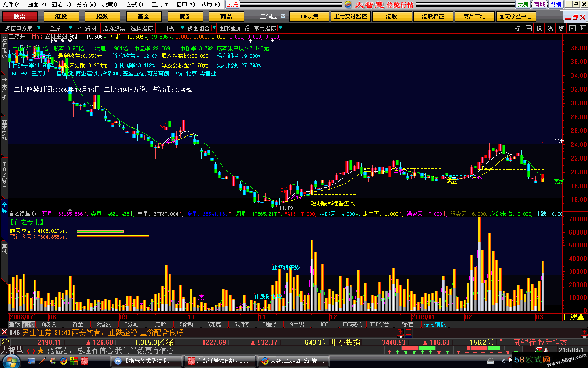Image resolution: width=588 pixels, height=368 pixels.
Task: Click the 移 toolbar icon
Action: [x=561, y=28]
